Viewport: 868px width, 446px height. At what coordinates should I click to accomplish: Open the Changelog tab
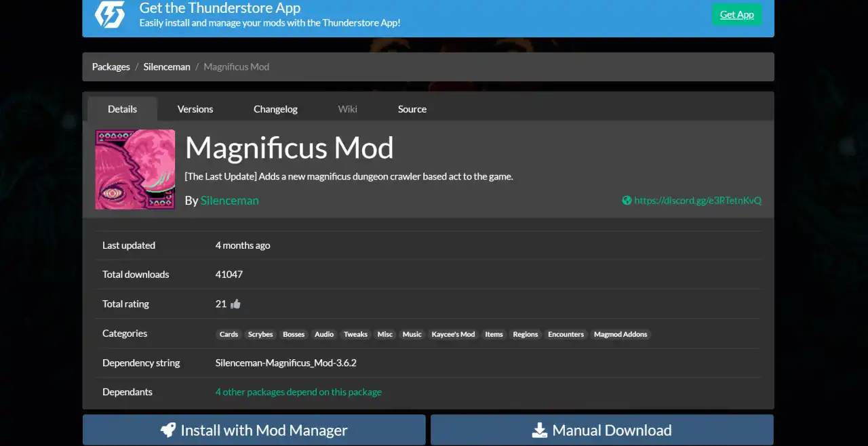(275, 109)
